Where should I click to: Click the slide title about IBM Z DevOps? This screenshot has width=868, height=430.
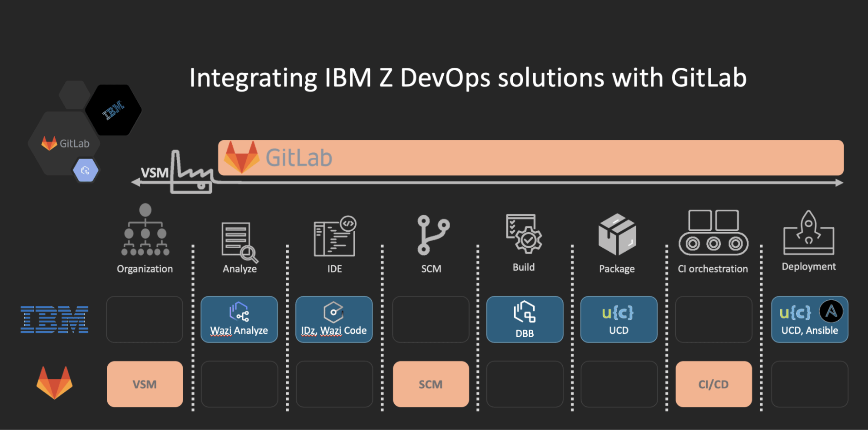(x=468, y=78)
